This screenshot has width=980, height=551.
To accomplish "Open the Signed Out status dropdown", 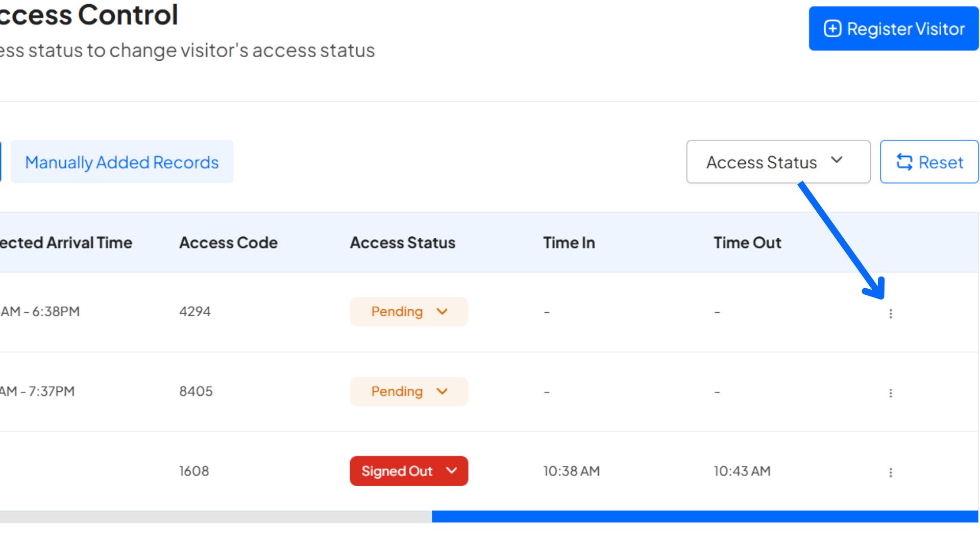I will point(408,471).
